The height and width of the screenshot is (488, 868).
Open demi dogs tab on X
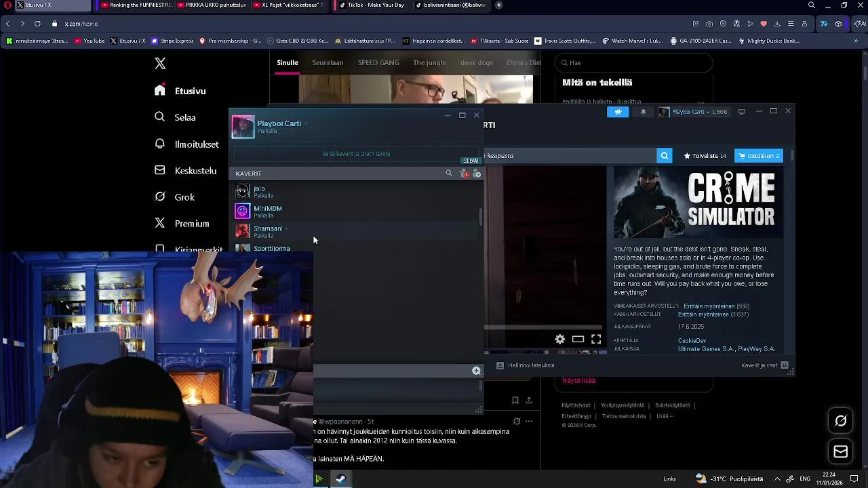pos(477,62)
